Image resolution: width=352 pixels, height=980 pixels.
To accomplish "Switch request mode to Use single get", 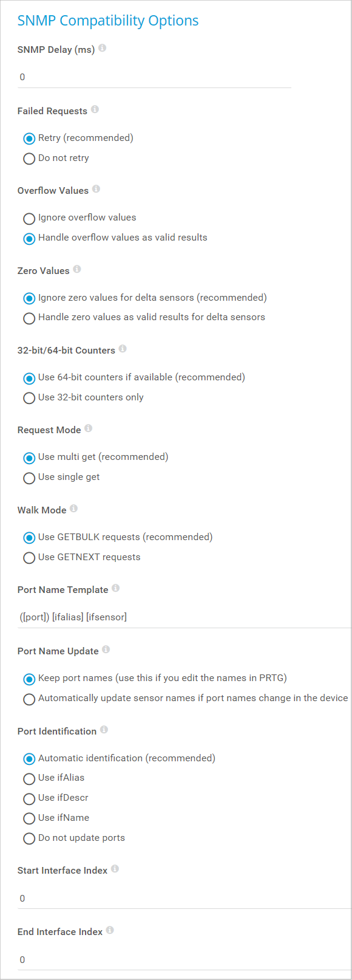I will [29, 478].
